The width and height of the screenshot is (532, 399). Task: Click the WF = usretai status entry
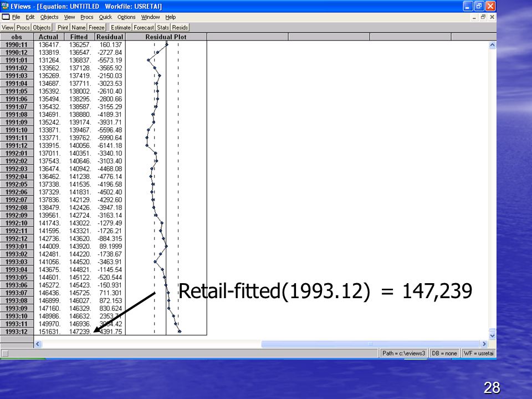[478, 353]
